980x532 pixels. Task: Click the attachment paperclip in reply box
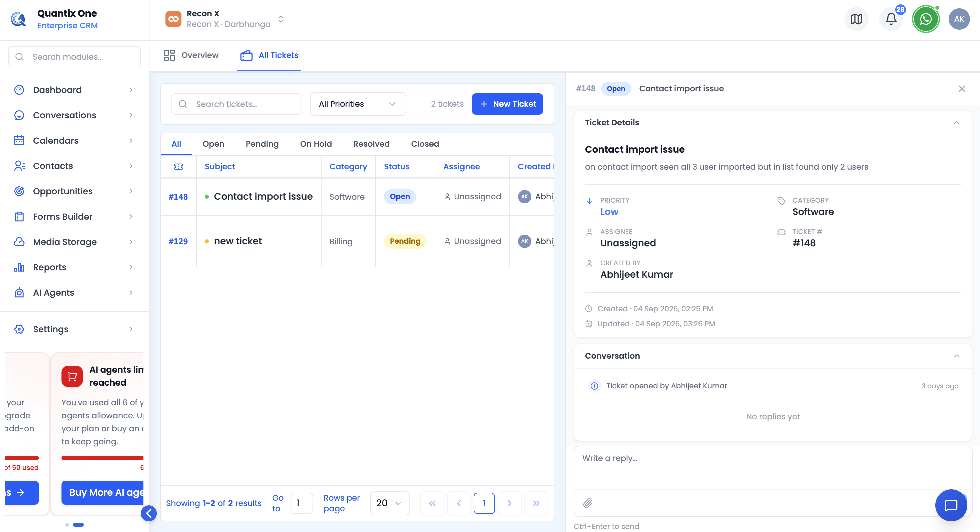click(x=588, y=503)
